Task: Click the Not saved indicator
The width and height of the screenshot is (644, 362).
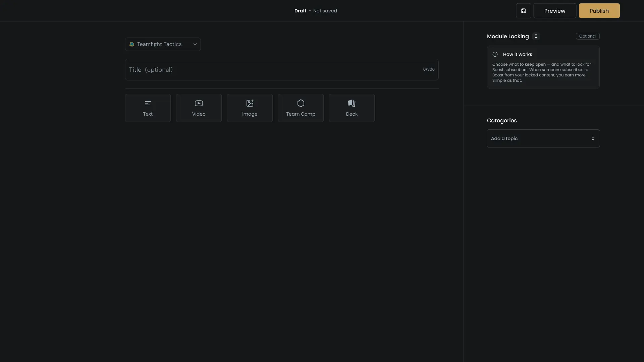Action: pyautogui.click(x=325, y=10)
